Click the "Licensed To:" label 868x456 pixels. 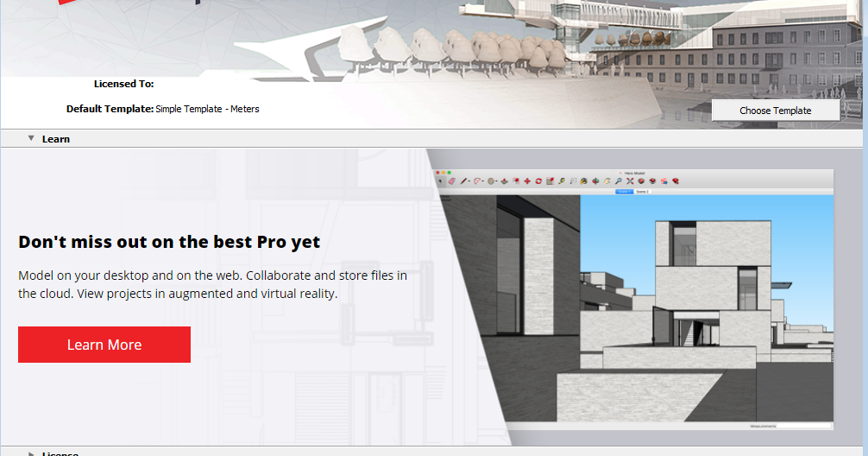tap(124, 84)
